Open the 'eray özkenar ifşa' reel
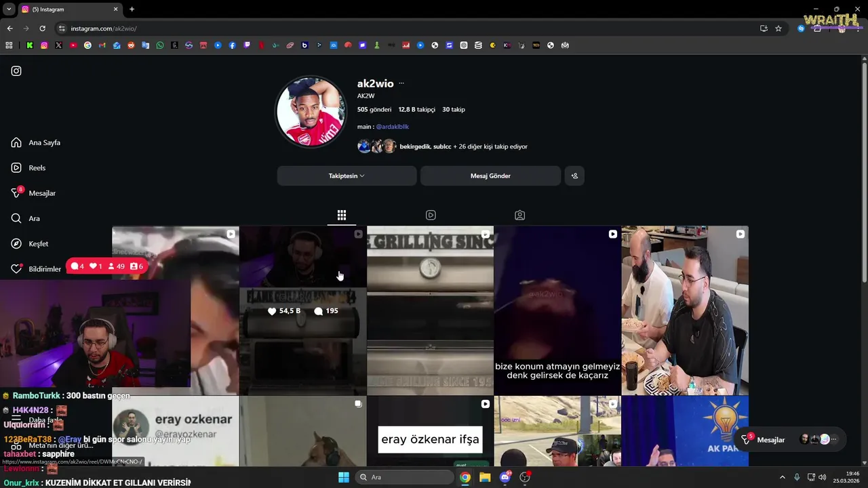This screenshot has height=488, width=868. [x=430, y=432]
